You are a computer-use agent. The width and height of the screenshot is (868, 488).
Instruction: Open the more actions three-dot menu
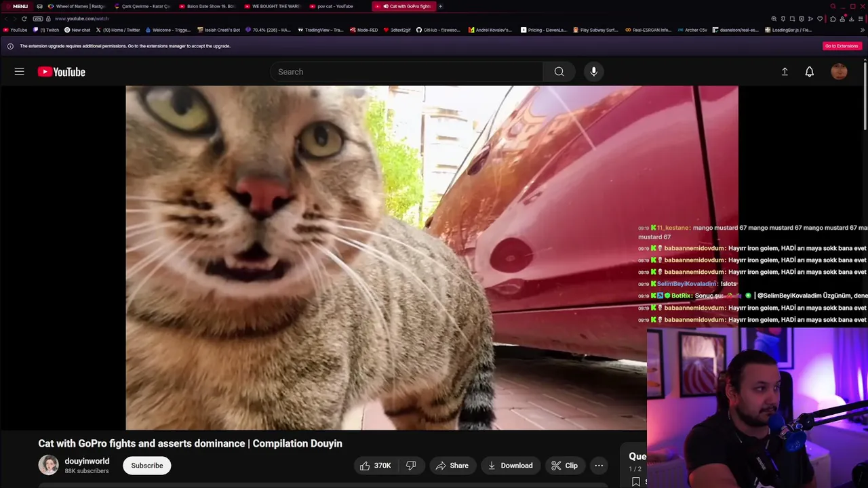pos(599,466)
